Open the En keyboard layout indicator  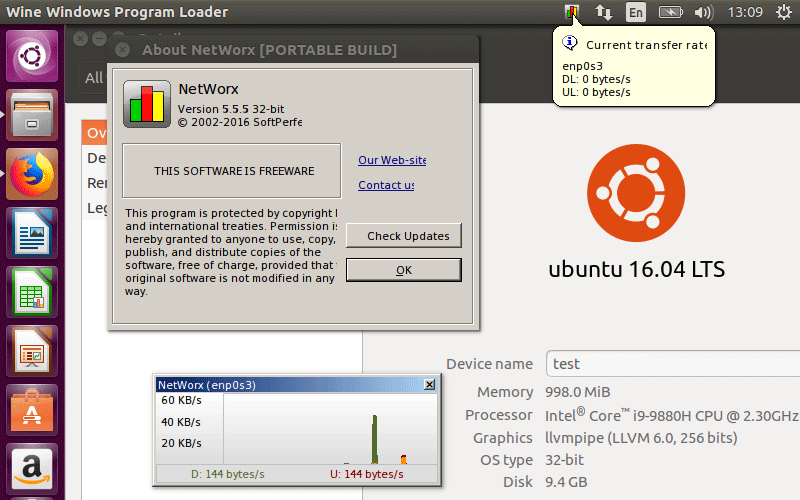(636, 12)
